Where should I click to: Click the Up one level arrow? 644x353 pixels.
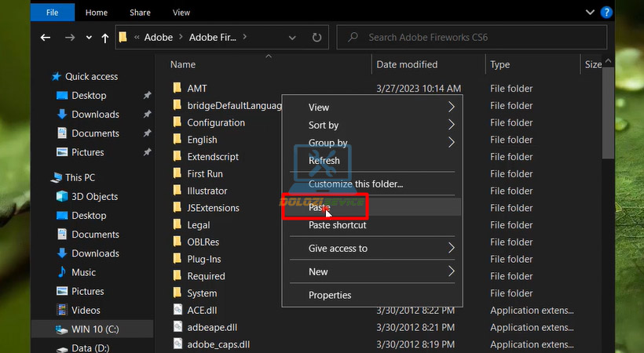(104, 38)
